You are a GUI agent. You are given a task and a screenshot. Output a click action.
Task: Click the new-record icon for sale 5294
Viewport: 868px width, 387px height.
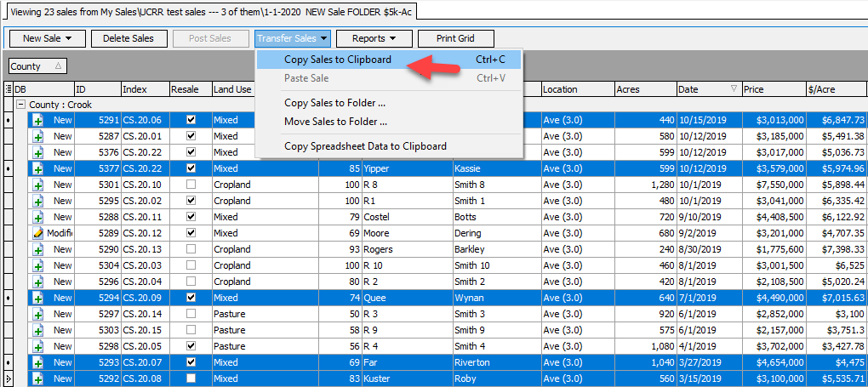click(37, 298)
